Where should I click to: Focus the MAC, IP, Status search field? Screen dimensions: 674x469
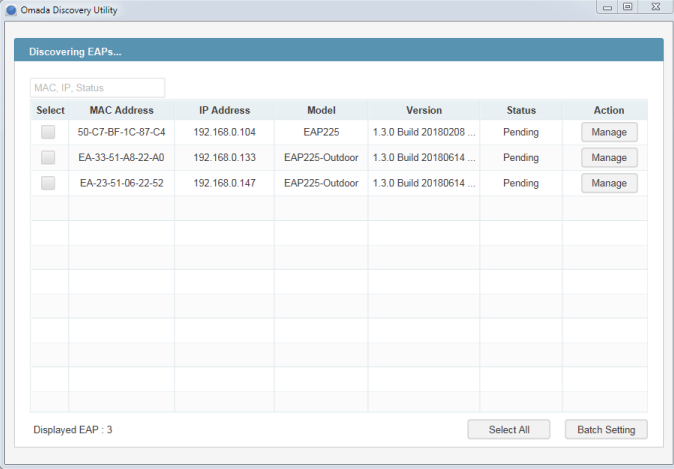point(98,88)
